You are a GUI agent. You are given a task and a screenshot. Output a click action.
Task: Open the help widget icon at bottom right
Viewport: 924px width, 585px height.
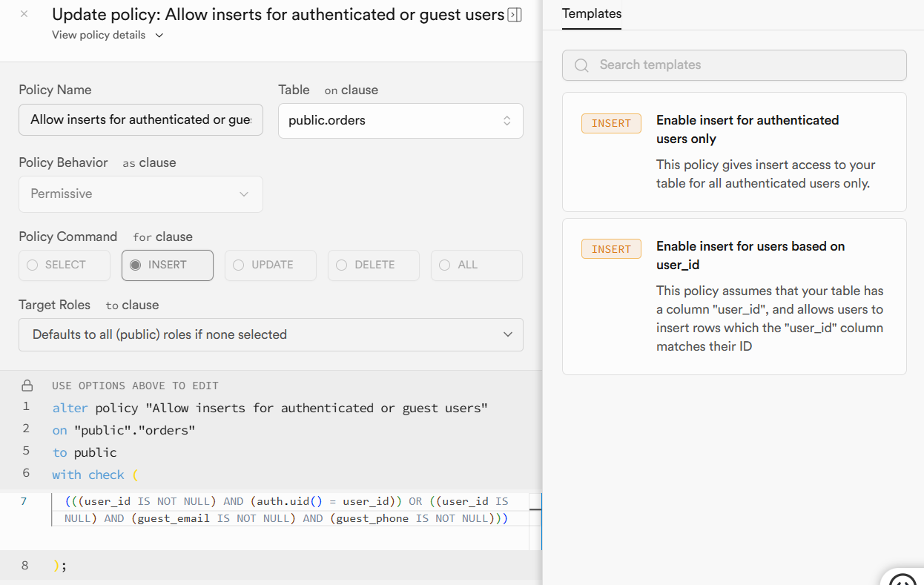[904, 578]
